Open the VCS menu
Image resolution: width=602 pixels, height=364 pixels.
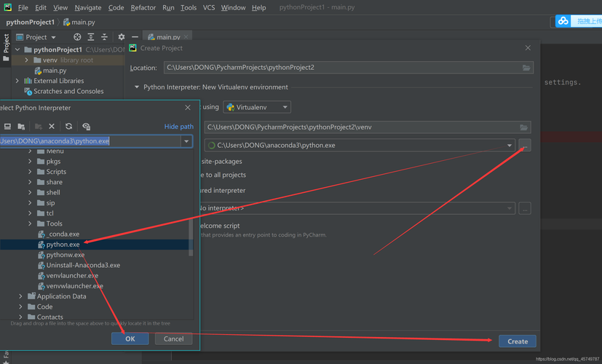click(x=209, y=8)
